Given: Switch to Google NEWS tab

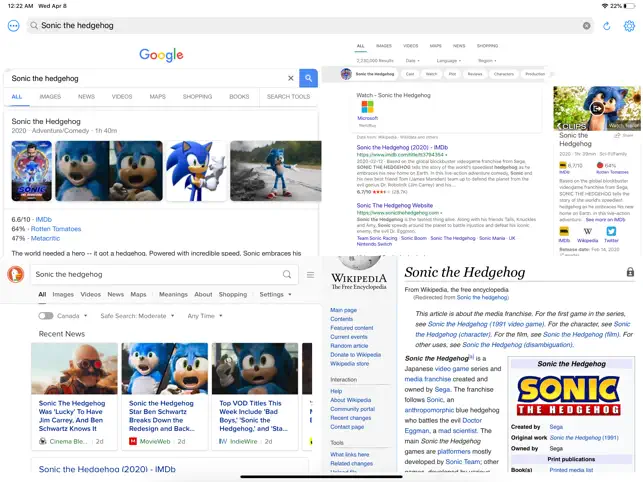Looking at the screenshot, I should pos(86,97).
